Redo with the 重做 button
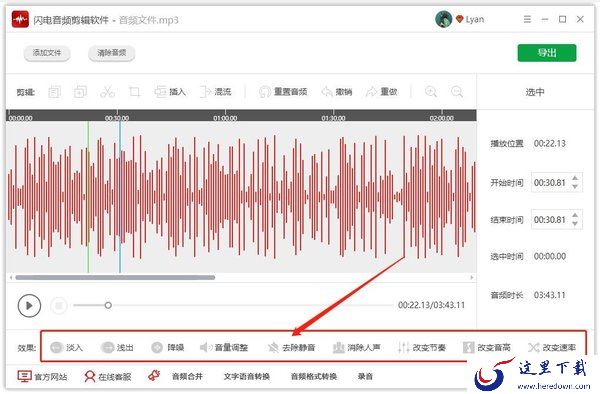The image size is (600, 394). pos(382,92)
